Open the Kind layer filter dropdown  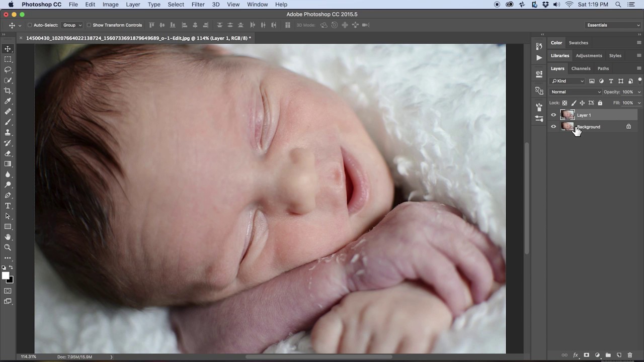click(568, 81)
